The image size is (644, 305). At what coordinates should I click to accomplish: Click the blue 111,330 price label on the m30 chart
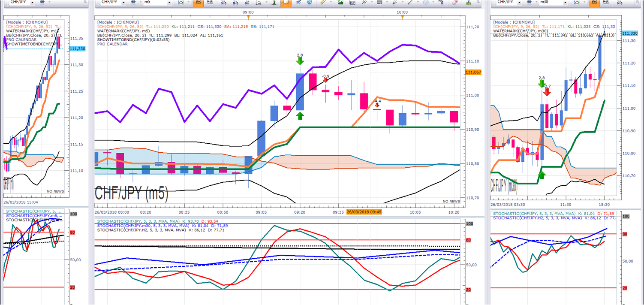[x=629, y=33]
